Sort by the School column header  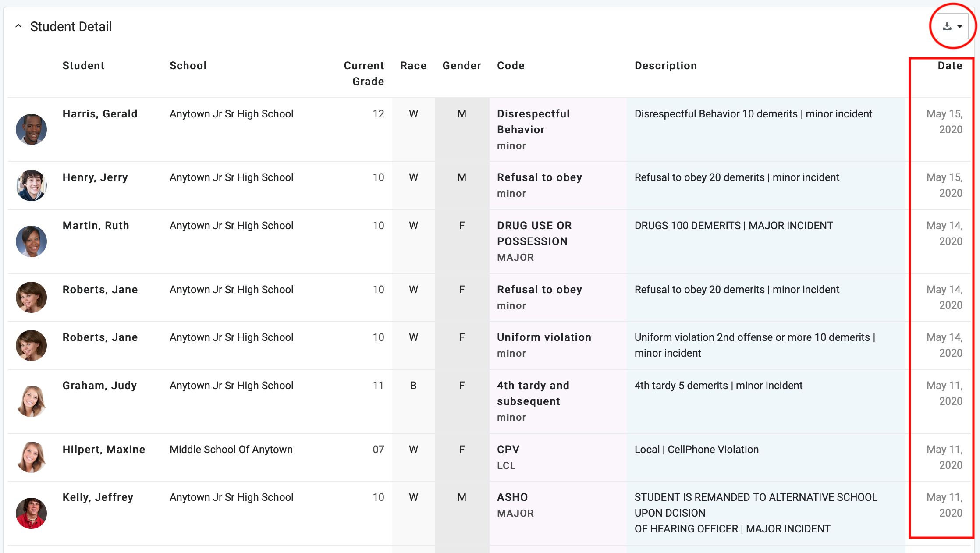pos(188,66)
